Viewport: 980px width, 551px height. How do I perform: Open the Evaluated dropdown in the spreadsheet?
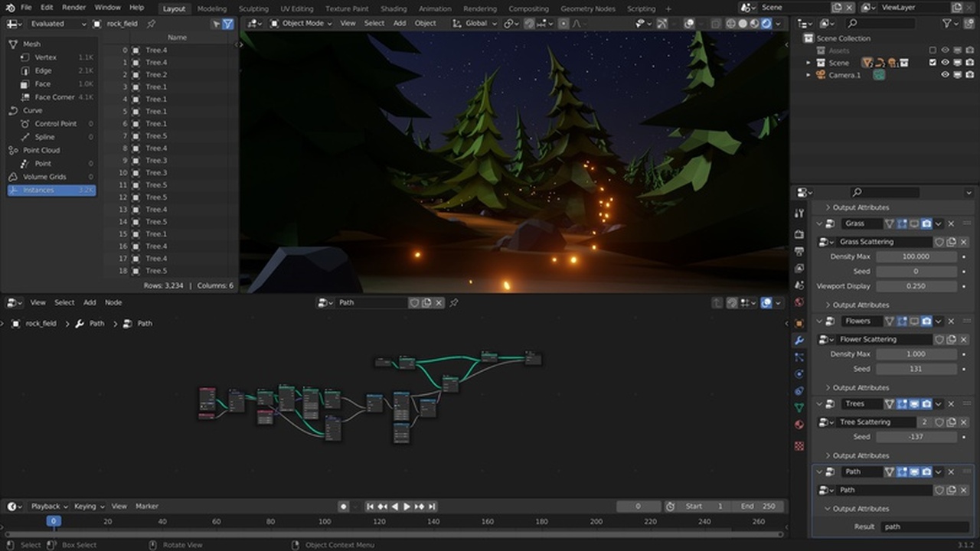point(57,24)
